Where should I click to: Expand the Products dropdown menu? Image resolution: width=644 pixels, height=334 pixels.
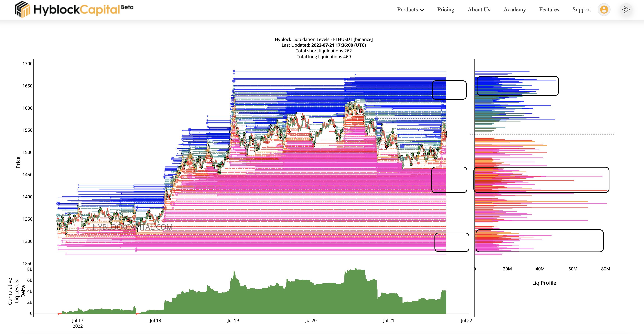[407, 10]
